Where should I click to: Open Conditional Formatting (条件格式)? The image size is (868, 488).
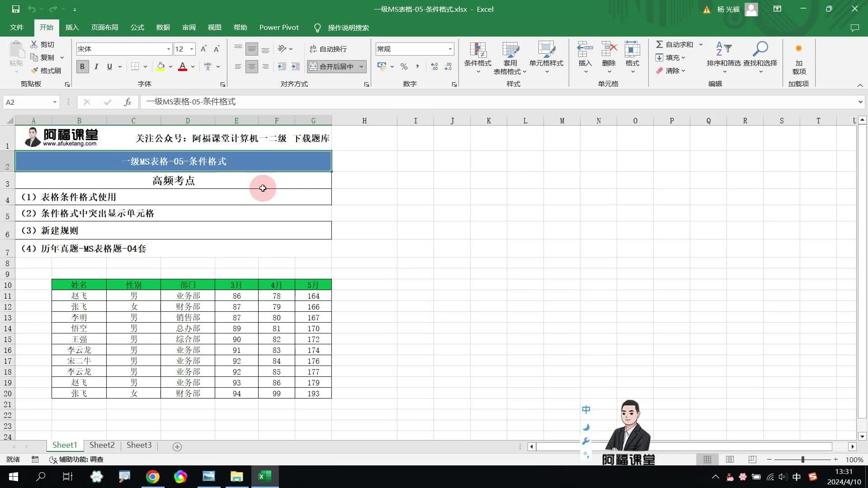[477, 58]
